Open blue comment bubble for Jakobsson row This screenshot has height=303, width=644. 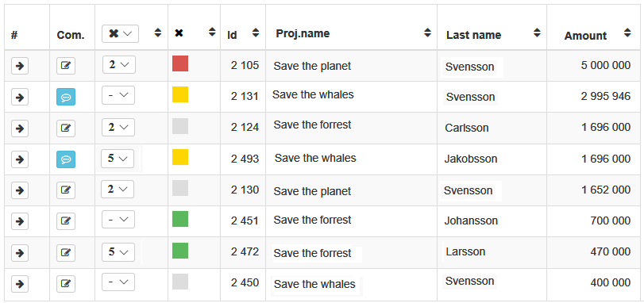pyautogui.click(x=66, y=159)
